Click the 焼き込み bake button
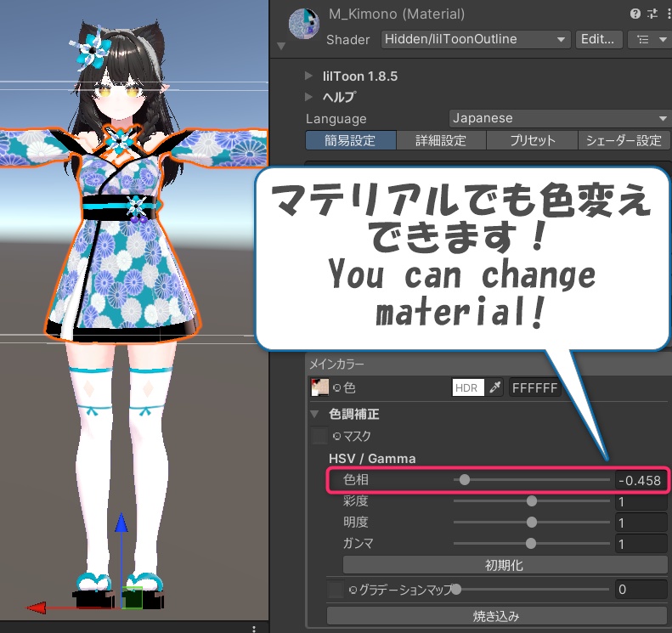Screen dimensions: 672x633 (x=496, y=616)
